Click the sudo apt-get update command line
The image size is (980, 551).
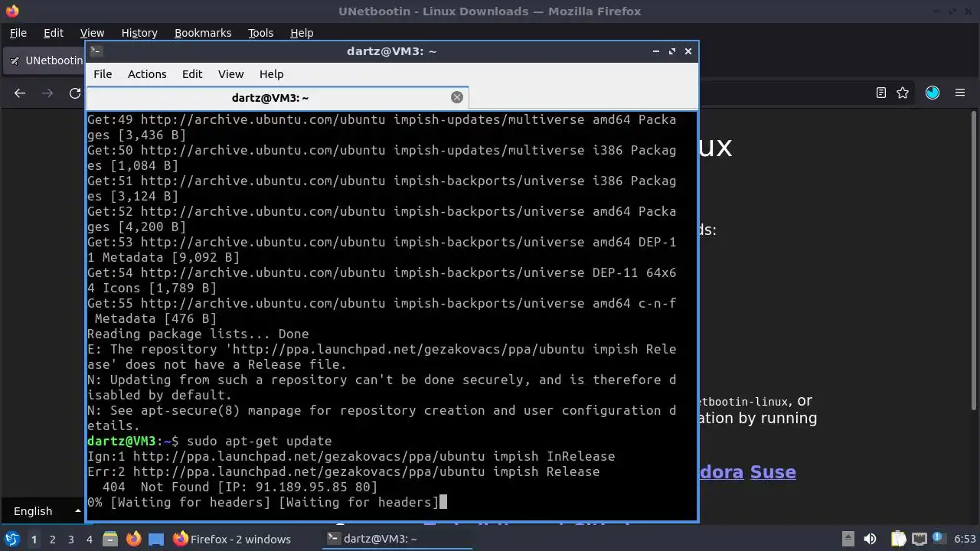tap(209, 441)
